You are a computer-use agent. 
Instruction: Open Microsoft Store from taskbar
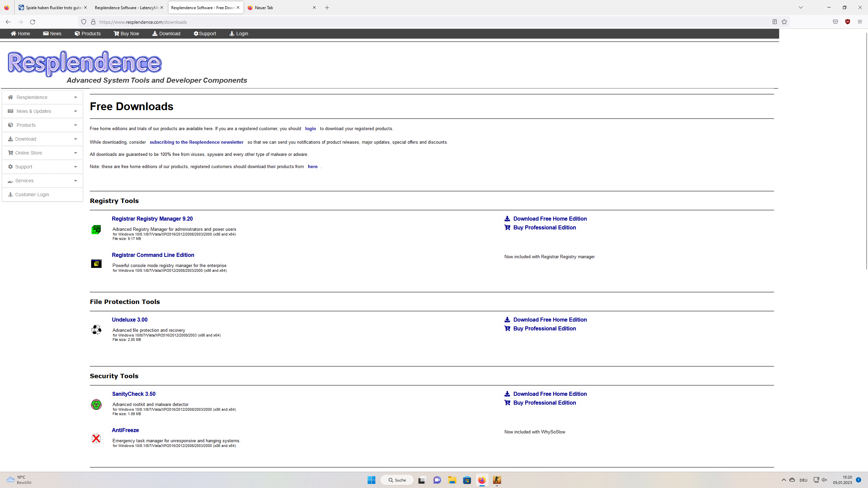[467, 480]
